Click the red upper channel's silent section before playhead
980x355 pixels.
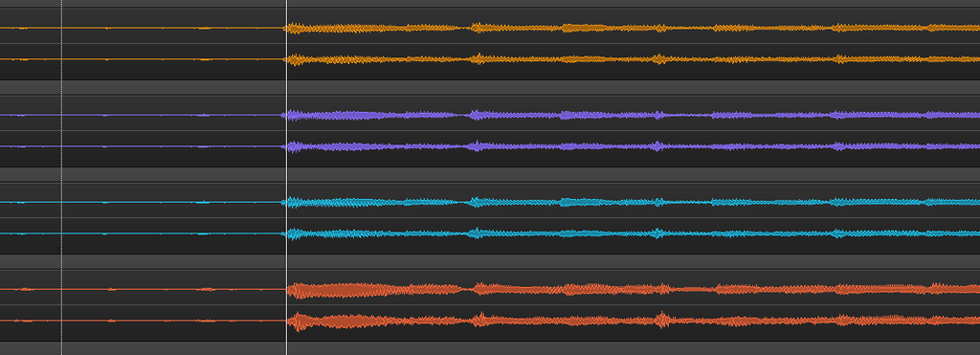click(x=143, y=289)
